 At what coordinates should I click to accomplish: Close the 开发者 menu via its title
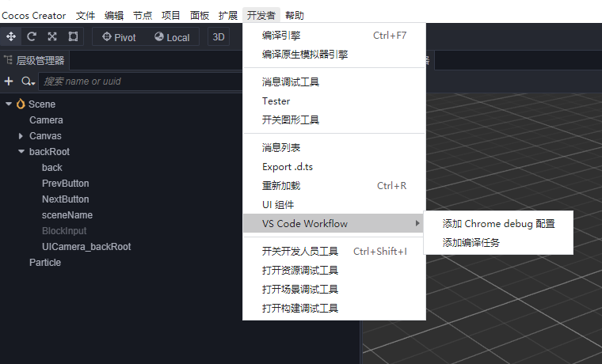[x=261, y=15]
